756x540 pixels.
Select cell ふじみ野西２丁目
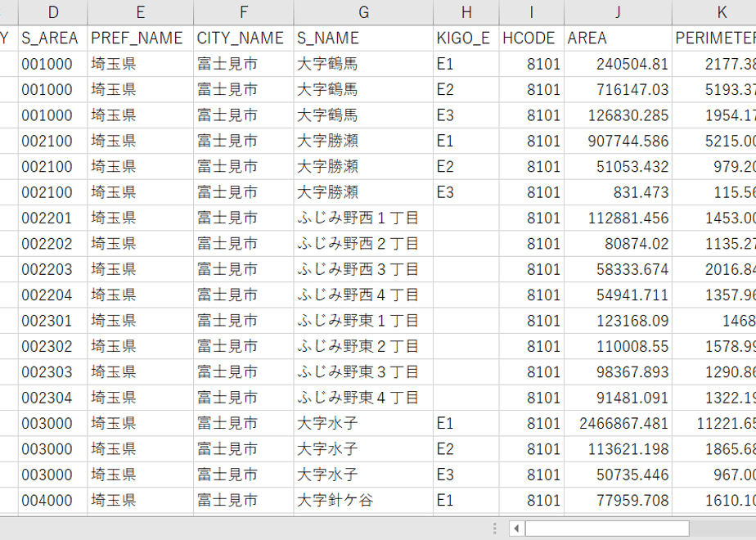tap(363, 244)
